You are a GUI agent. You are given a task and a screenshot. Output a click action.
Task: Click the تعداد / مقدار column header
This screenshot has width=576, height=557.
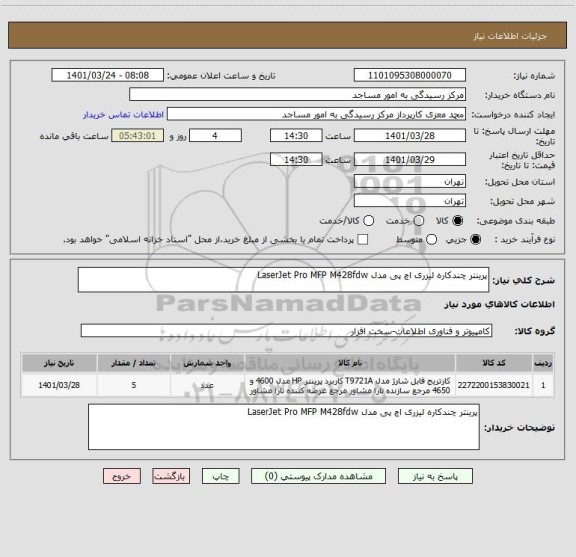click(x=134, y=363)
